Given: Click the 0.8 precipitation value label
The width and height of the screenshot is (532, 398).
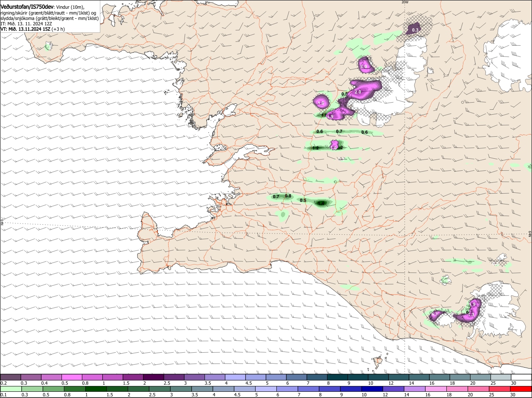Looking at the screenshot, I should [288, 196].
